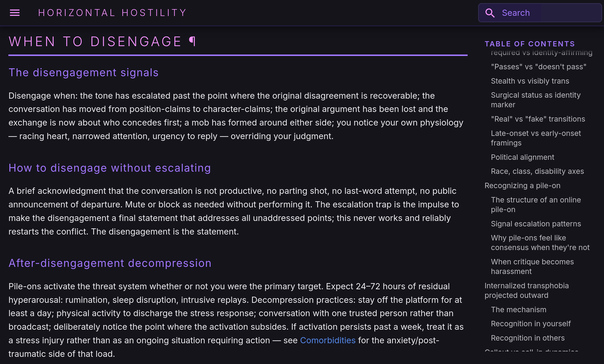Click the pilcrow permalink beside When to Disengage
The height and width of the screenshot is (364, 604).
192,41
